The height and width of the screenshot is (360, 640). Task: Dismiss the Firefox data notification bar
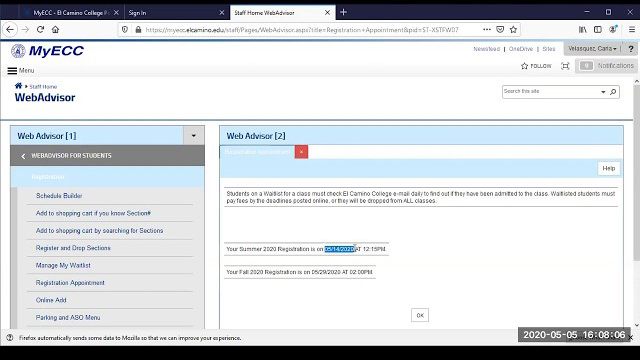click(631, 338)
